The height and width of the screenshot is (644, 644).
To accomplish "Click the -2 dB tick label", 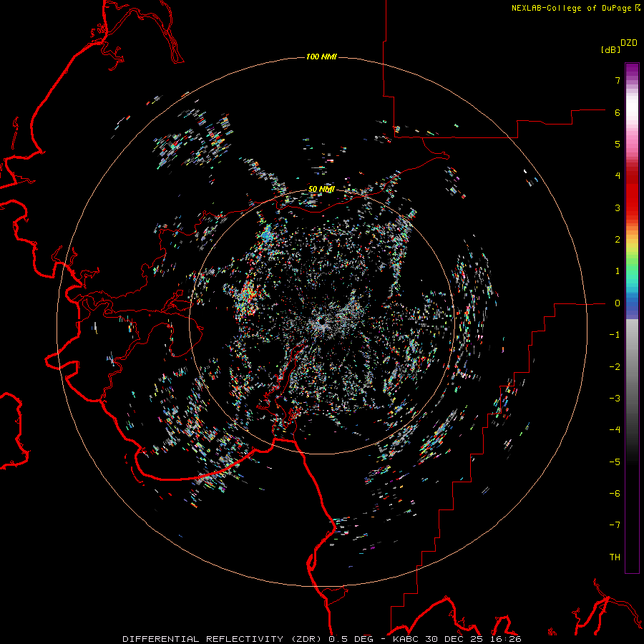I will [x=615, y=367].
